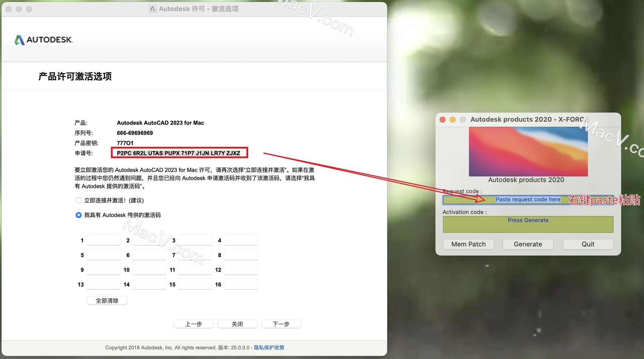The image size is (644, 359).
Task: Click the colorful banner image in X-FORCE window
Action: [x=528, y=152]
